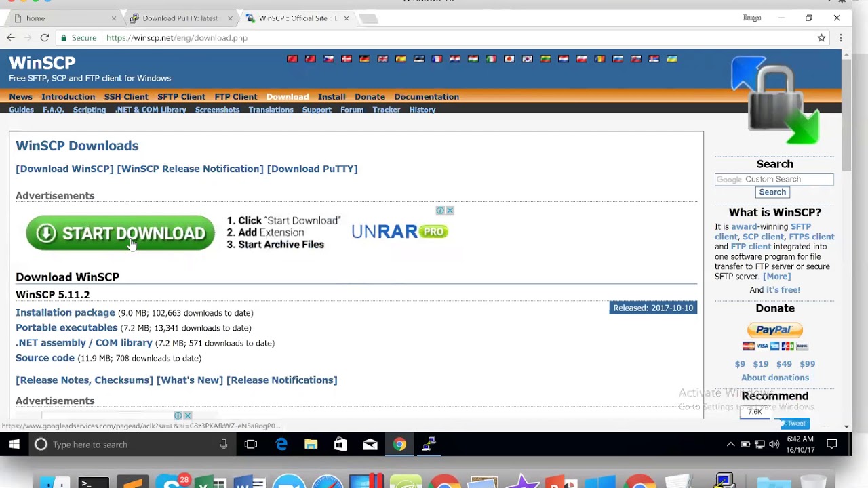Click the Portable executables link
The height and width of the screenshot is (488, 868).
coord(66,327)
